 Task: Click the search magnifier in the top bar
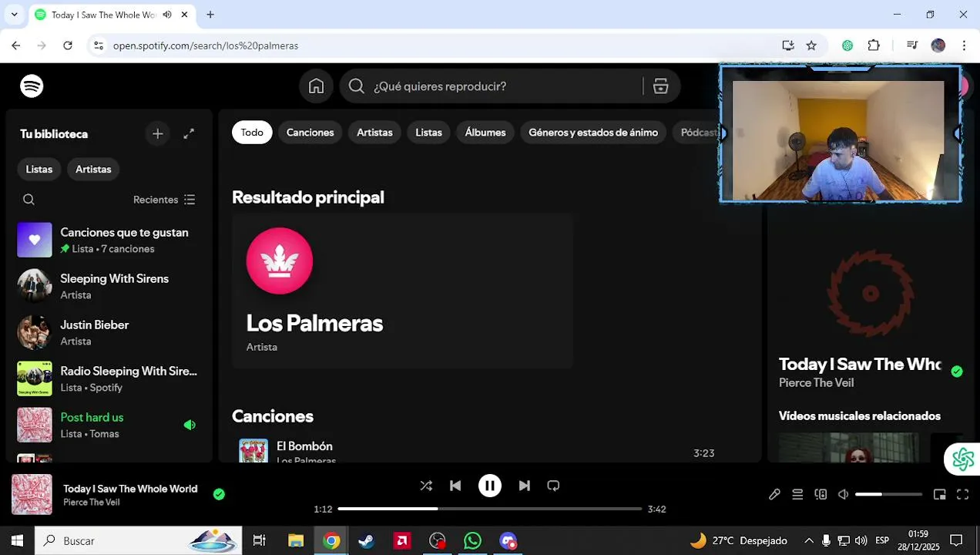(356, 86)
